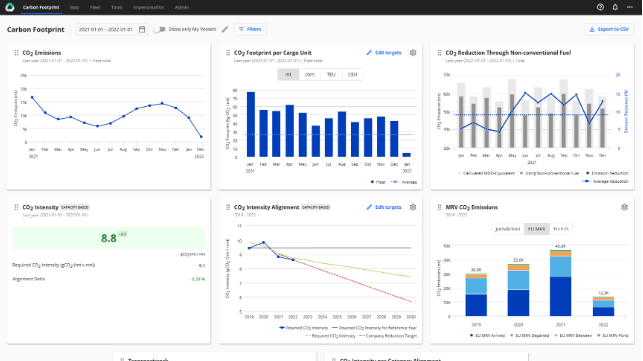The height and width of the screenshot is (361, 643).
Task: Click Export to CSV button
Action: [609, 29]
